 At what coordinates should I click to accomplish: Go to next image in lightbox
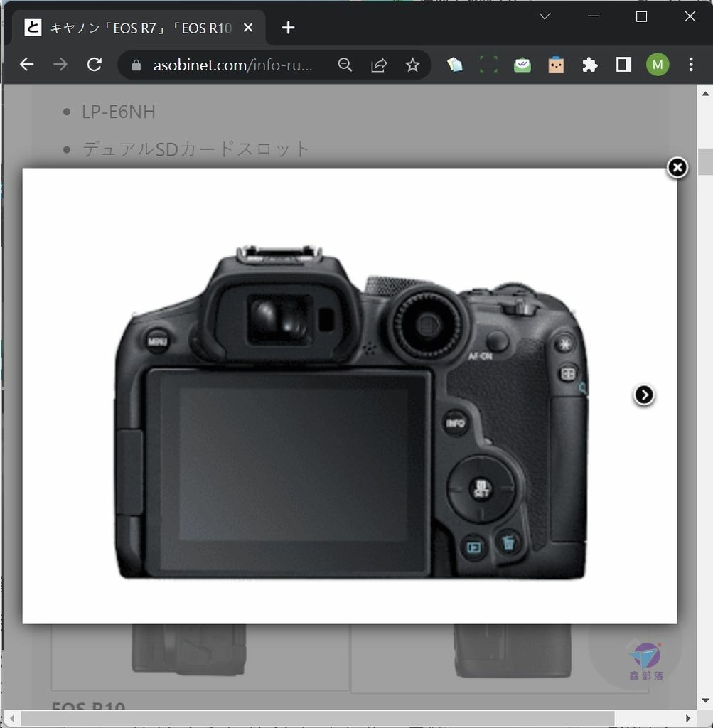click(x=644, y=395)
